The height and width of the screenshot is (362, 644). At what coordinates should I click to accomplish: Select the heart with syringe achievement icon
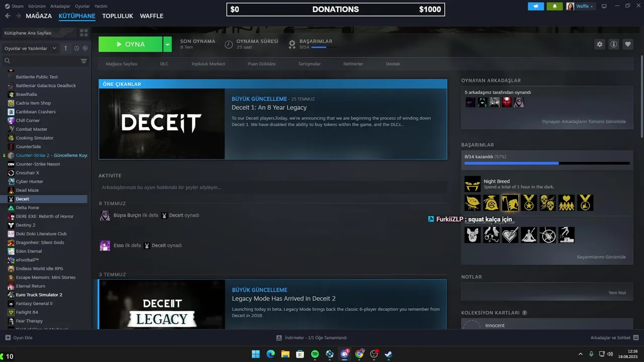click(510, 235)
